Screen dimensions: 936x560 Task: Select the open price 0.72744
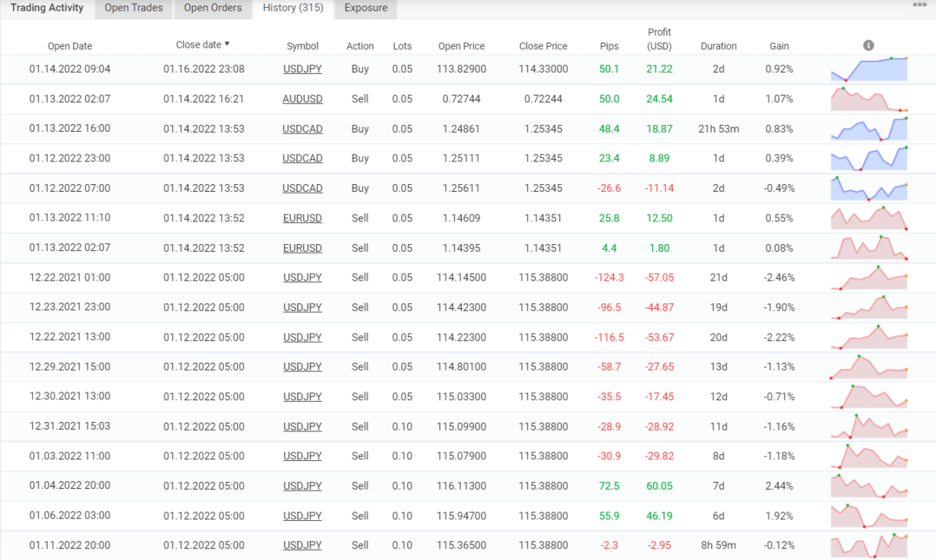pyautogui.click(x=462, y=99)
